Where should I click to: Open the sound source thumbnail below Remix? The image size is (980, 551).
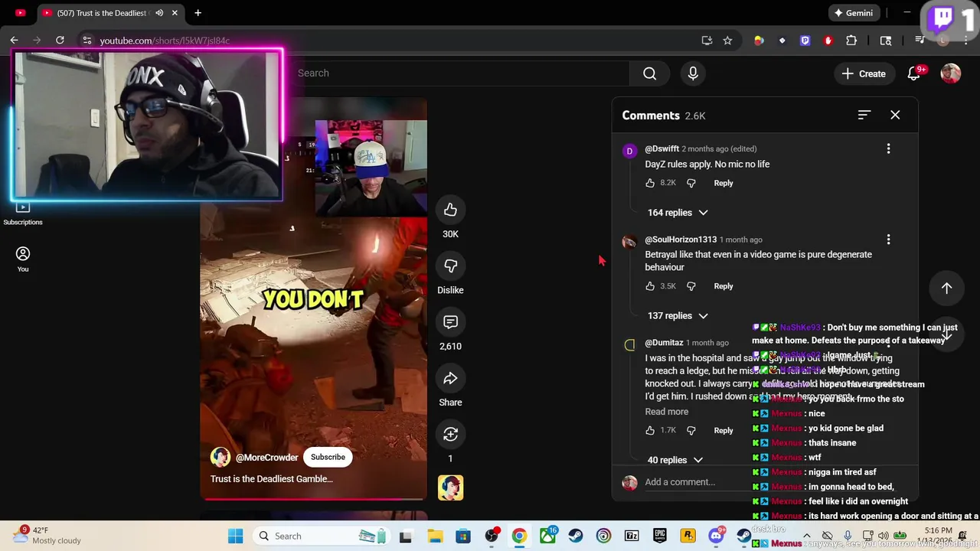click(x=450, y=487)
